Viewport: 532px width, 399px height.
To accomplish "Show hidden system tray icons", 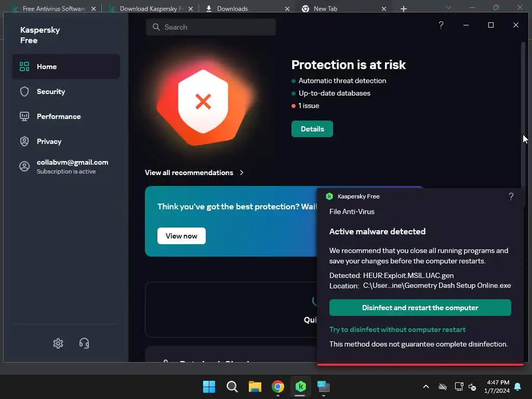I will 426,387.
